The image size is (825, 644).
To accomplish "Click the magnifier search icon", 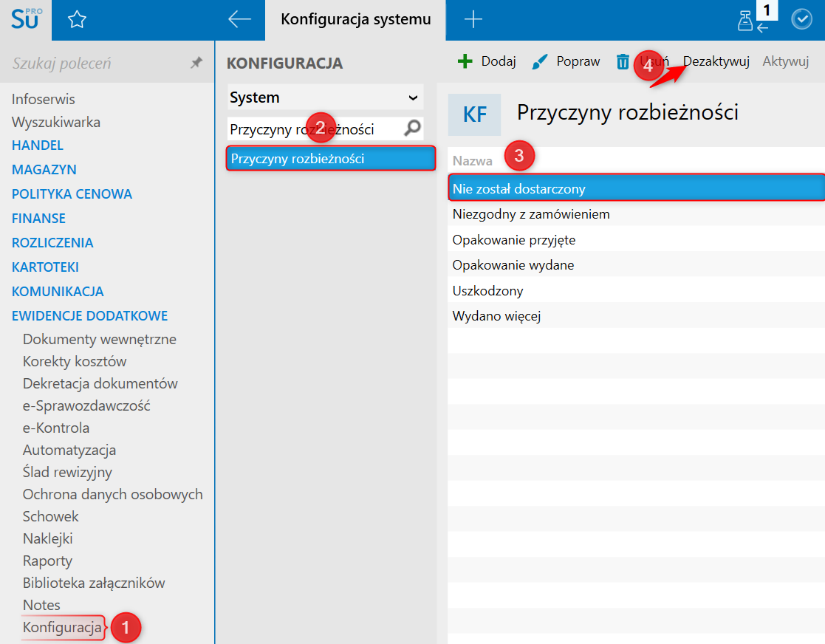I will 412,128.
